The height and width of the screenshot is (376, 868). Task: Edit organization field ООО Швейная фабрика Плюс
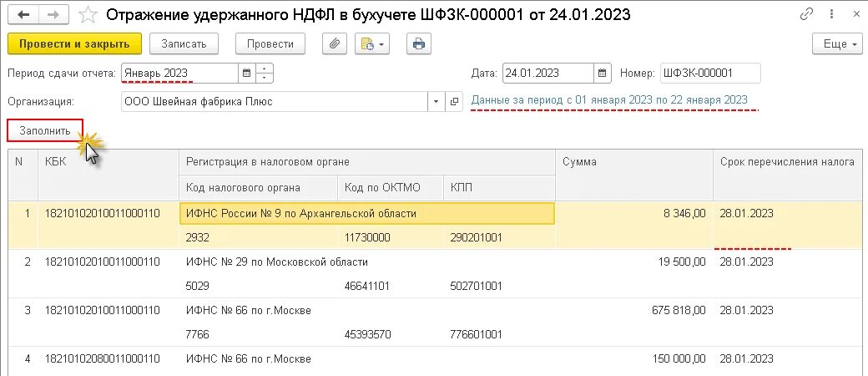(274, 101)
